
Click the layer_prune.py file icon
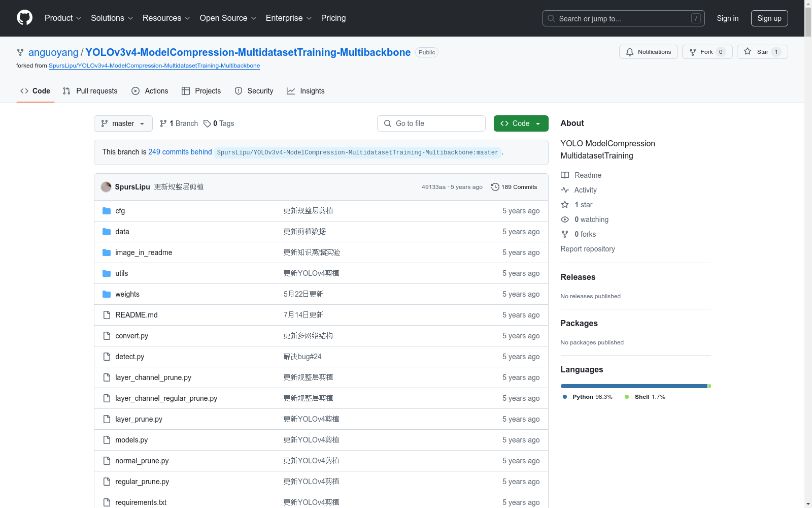107,419
